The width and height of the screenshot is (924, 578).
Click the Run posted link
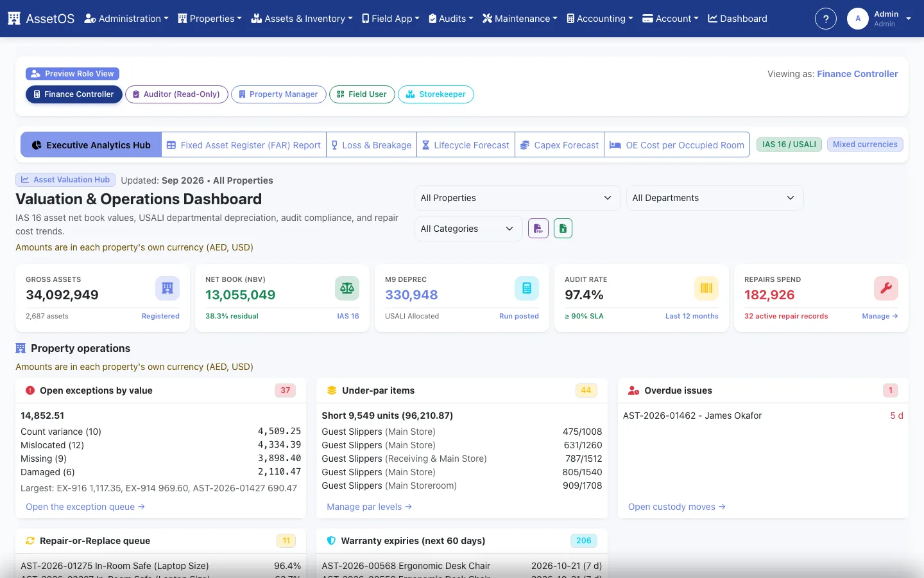(x=519, y=316)
